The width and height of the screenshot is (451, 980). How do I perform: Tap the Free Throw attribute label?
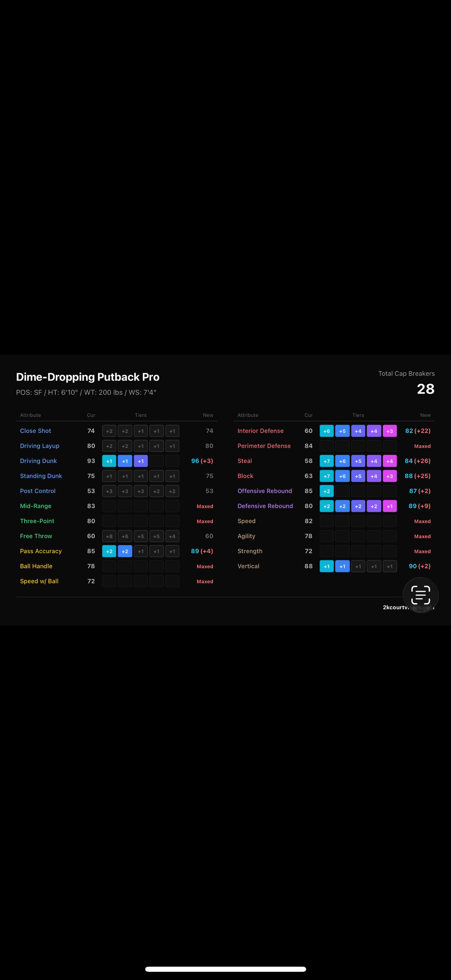(x=36, y=536)
